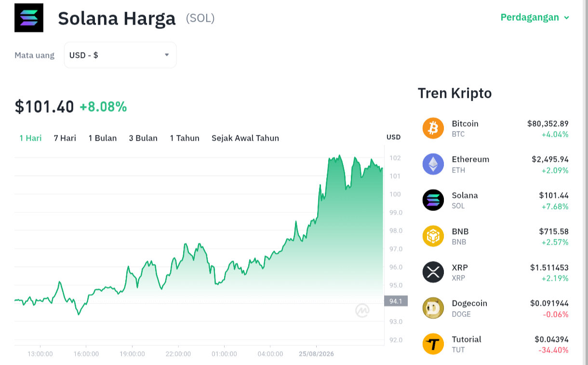
Task: Click the currency dropdown arrow
Action: tap(167, 55)
